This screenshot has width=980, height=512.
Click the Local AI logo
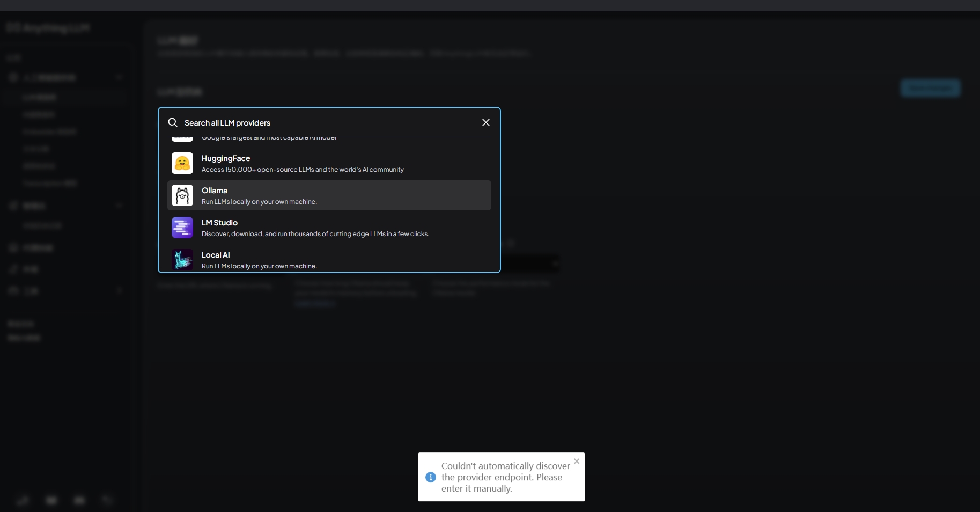(182, 260)
